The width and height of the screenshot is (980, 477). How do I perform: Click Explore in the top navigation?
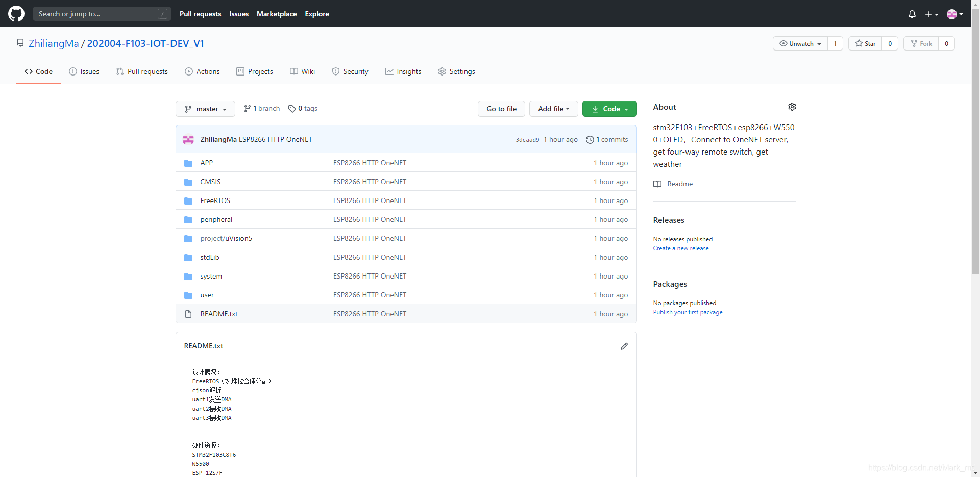pyautogui.click(x=317, y=14)
